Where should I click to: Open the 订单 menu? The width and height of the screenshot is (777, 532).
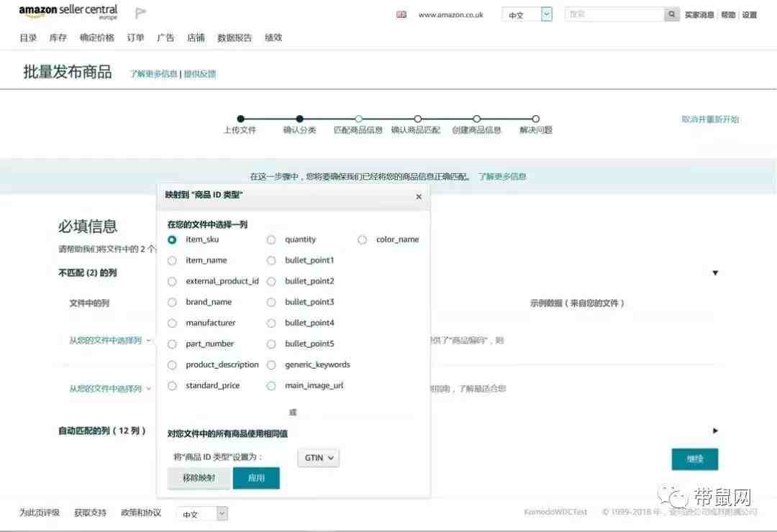tap(135, 37)
